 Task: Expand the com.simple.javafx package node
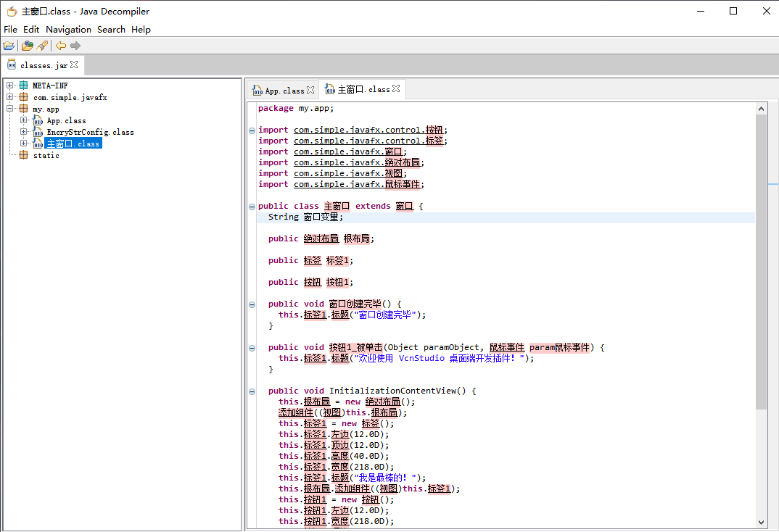10,97
